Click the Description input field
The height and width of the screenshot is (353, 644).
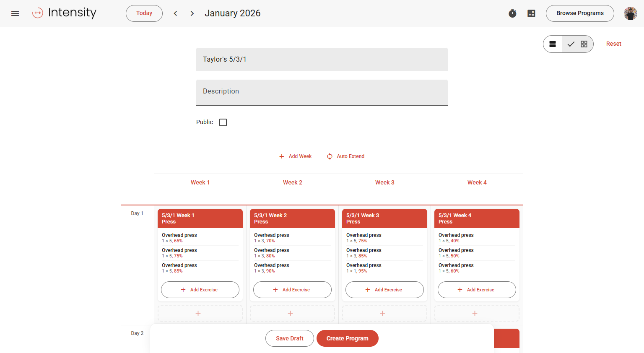click(x=322, y=92)
